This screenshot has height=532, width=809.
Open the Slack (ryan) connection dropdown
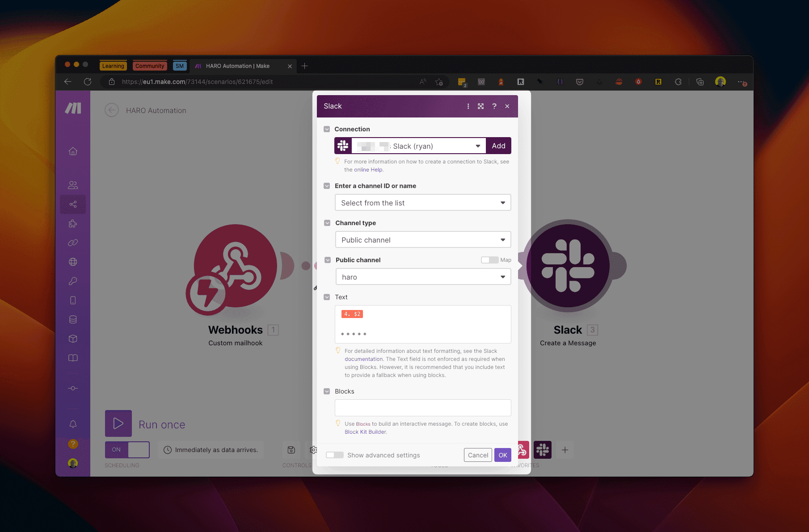419,146
